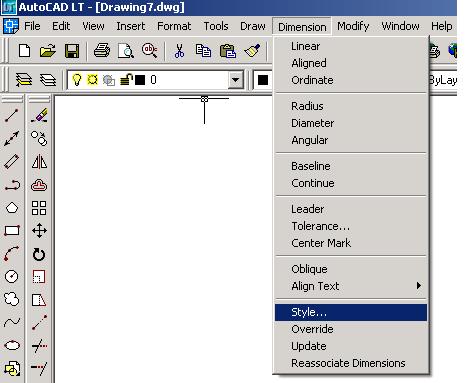Open the Layers manager icon
469x383 pixels.
point(48,80)
